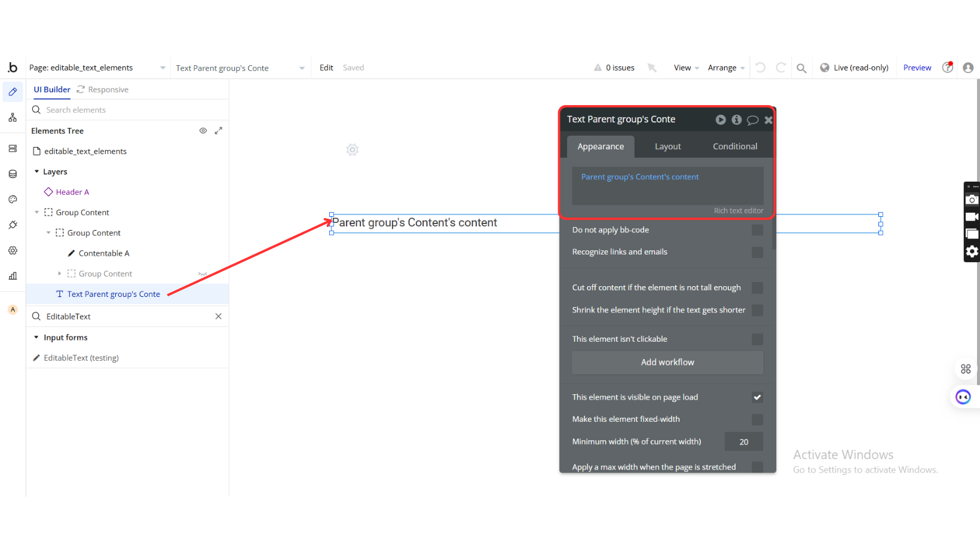Switch to the Conditional tab
The width and height of the screenshot is (980, 552).
(x=734, y=146)
